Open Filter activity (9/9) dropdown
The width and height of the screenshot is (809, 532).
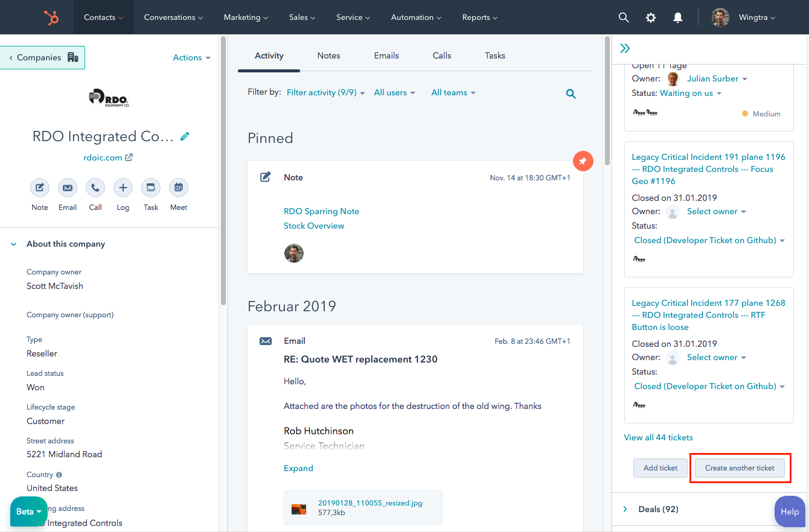[325, 92]
